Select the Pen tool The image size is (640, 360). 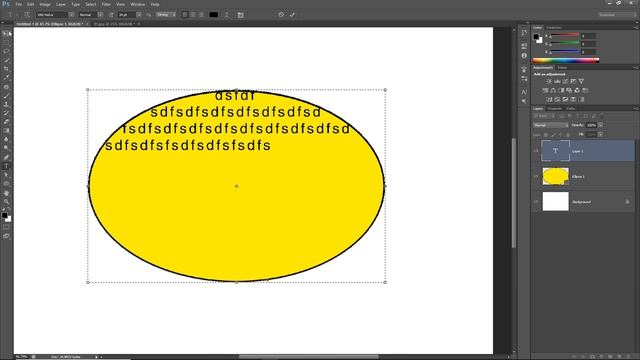[6, 157]
